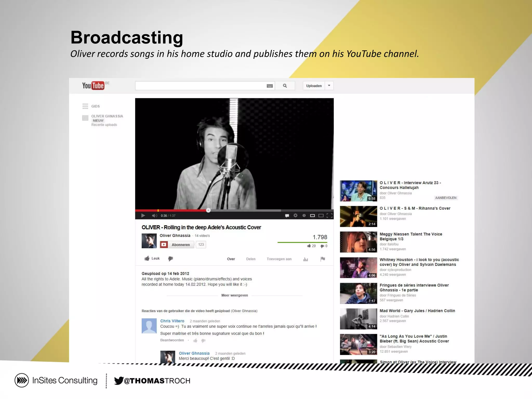The height and width of the screenshot is (399, 532).
Task: Click Geupload op 14 feb 2012 text
Action: tap(165, 274)
